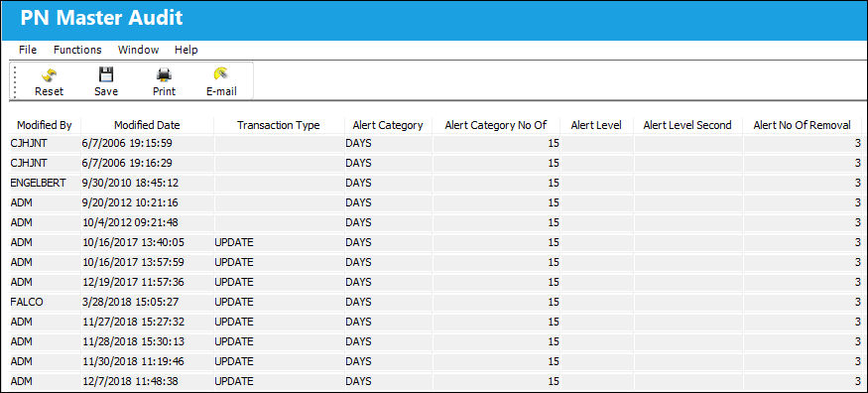
Task: Open the Help menu
Action: [186, 50]
